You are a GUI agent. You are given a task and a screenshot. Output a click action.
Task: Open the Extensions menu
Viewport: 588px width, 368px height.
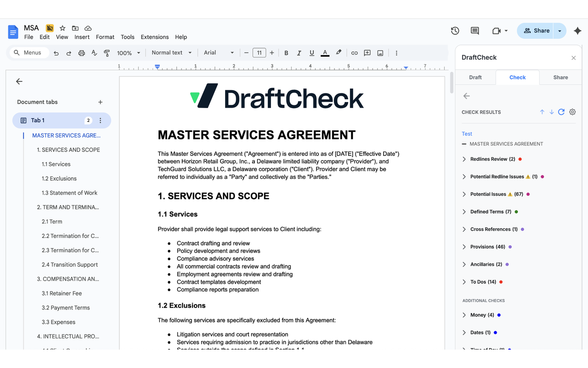[155, 37]
